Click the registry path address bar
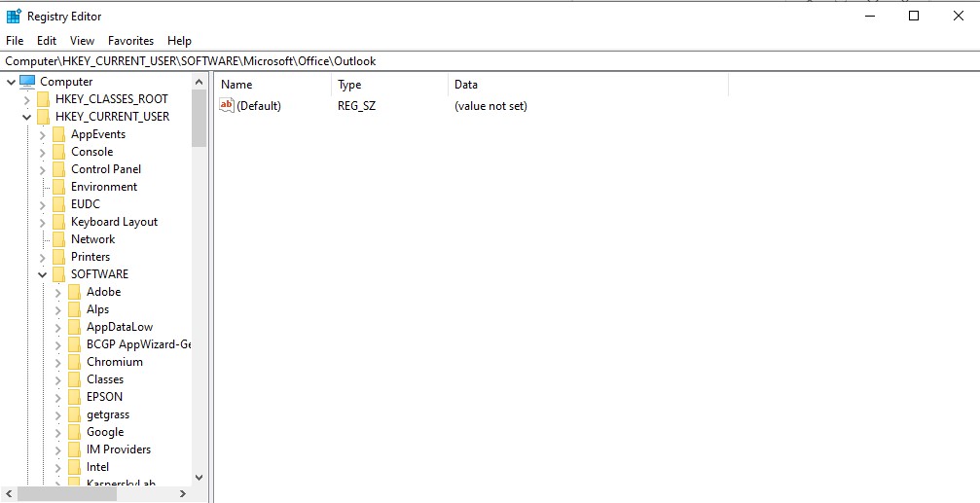Image resolution: width=980 pixels, height=503 pixels. click(487, 61)
